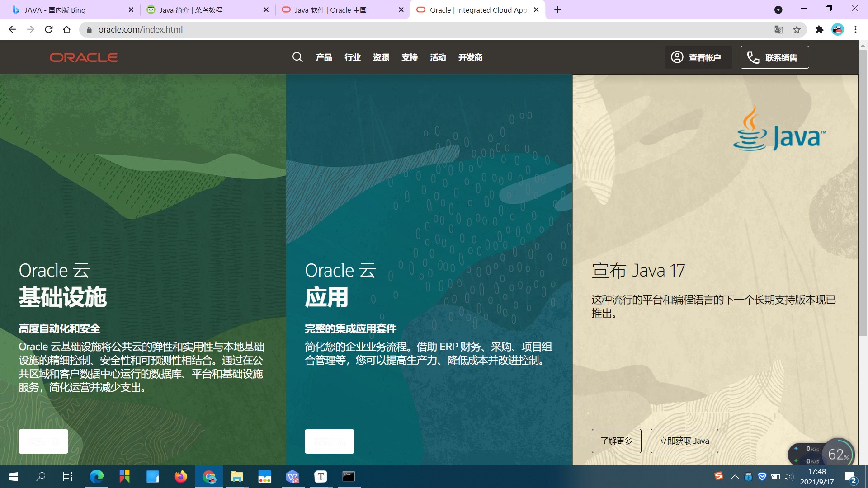Open Firefox from taskbar
Image resolution: width=868 pixels, height=488 pixels.
180,476
